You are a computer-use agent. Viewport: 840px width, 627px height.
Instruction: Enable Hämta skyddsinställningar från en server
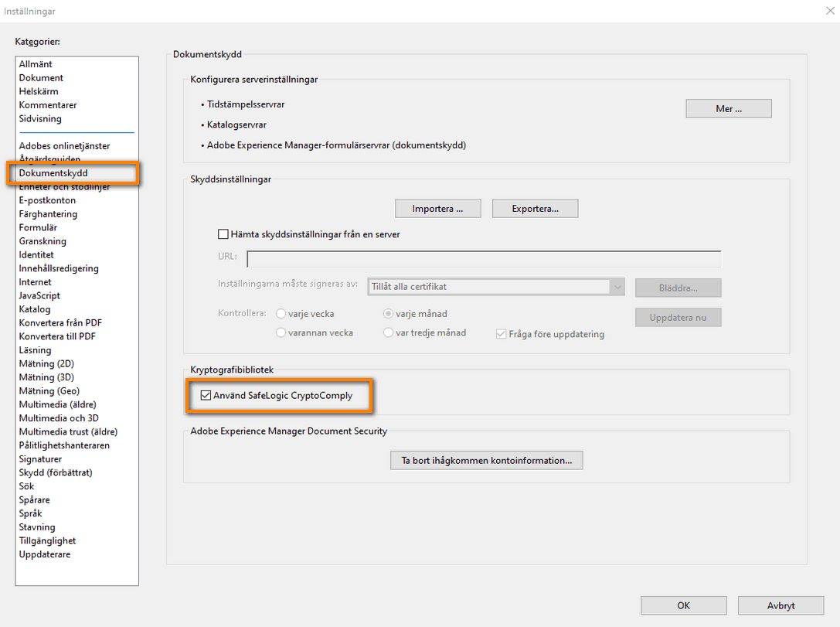click(x=223, y=234)
